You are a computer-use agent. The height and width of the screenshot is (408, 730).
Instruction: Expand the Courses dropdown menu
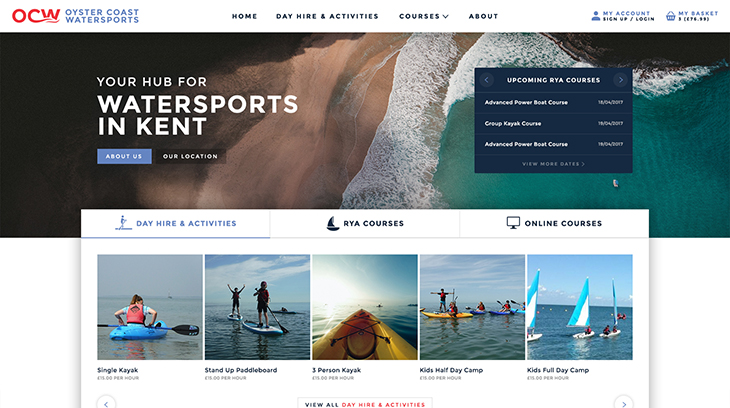click(424, 16)
